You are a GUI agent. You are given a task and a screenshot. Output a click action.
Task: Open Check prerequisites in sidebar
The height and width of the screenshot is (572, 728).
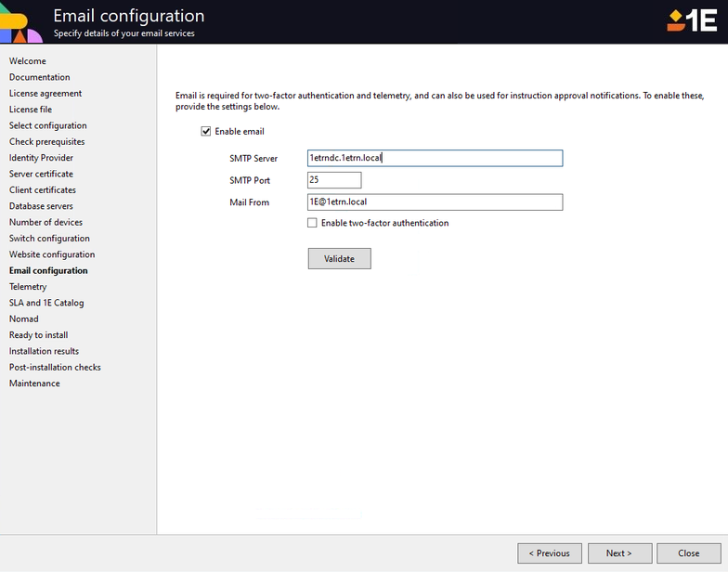tap(46, 142)
